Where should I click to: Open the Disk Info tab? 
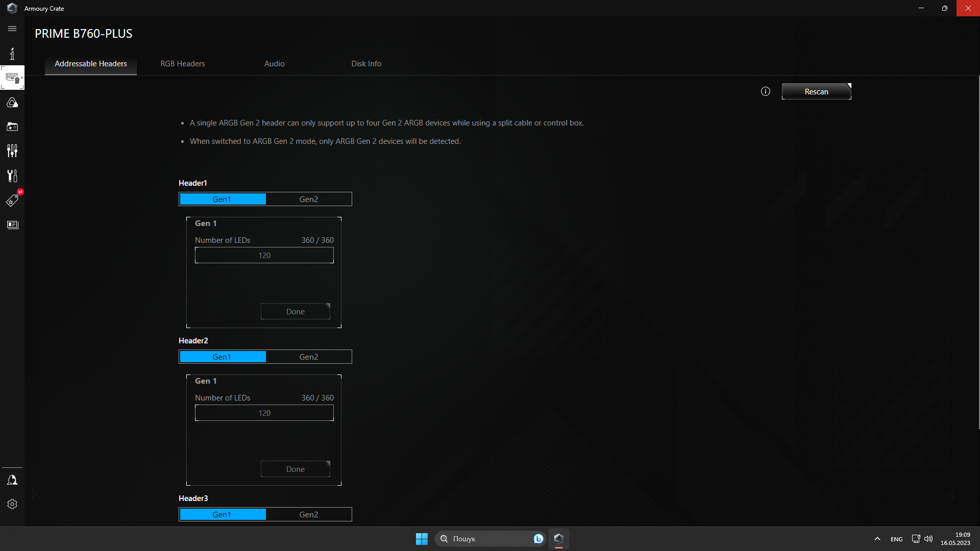click(366, 63)
